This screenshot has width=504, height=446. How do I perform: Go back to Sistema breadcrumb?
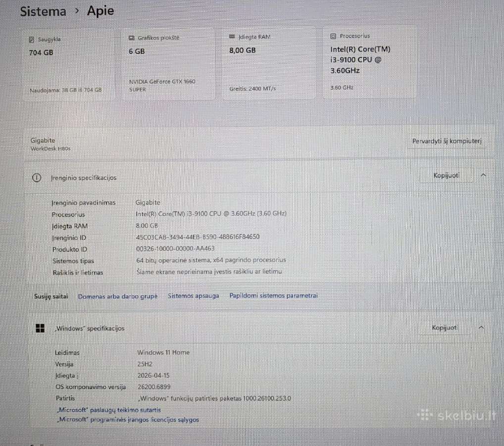tap(43, 11)
